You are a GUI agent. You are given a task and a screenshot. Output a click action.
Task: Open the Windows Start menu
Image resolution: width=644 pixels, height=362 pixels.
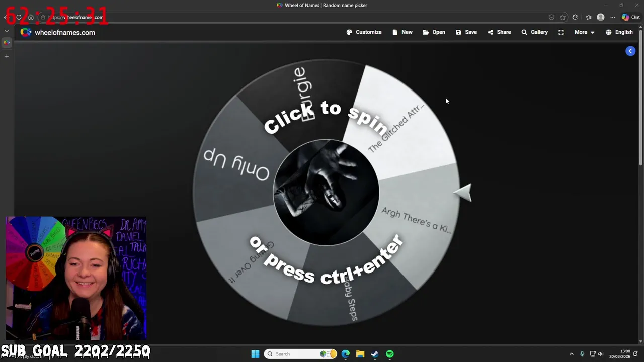[255, 354]
